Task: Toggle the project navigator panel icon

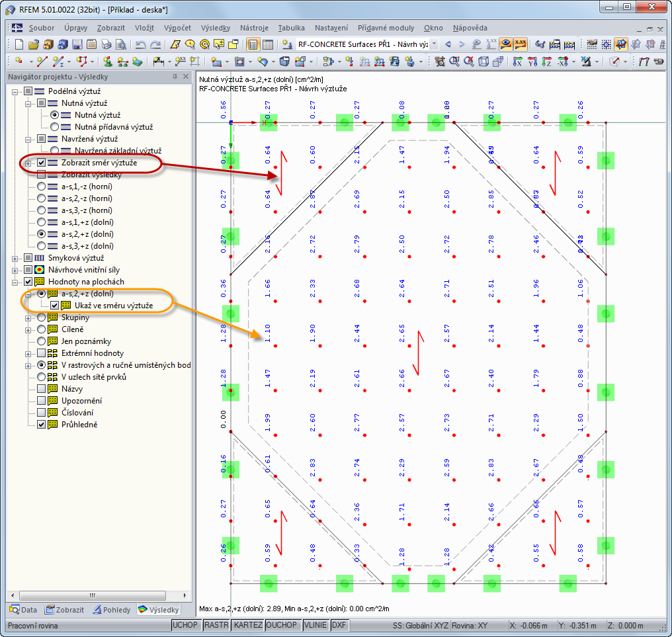Action: click(253, 44)
